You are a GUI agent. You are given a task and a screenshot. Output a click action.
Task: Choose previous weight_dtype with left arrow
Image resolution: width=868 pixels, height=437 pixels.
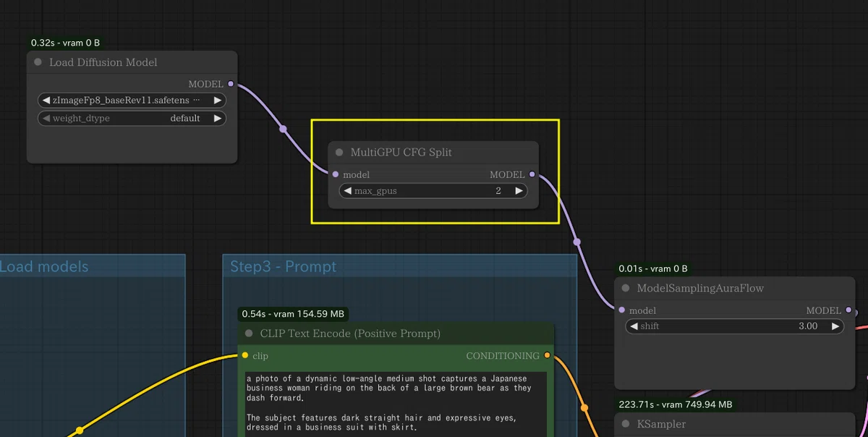pyautogui.click(x=46, y=119)
